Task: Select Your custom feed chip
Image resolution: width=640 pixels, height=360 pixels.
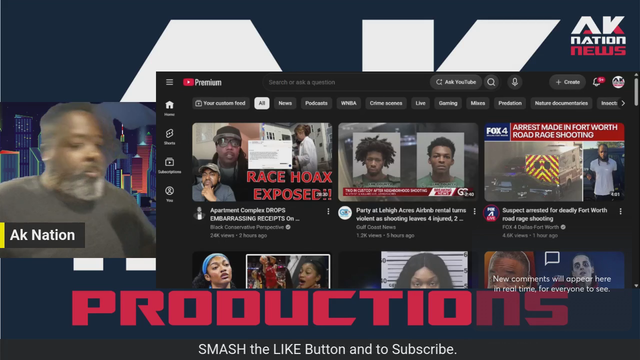Action: [220, 103]
